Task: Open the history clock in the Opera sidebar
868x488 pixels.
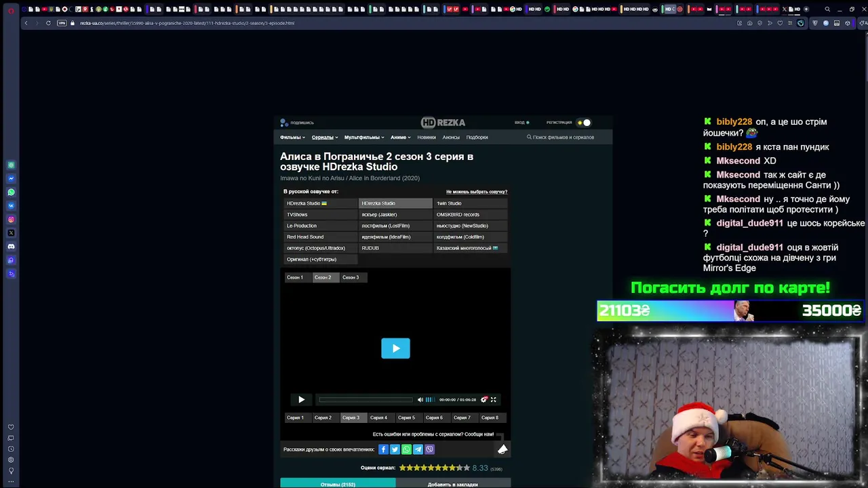Action: coord(11,449)
